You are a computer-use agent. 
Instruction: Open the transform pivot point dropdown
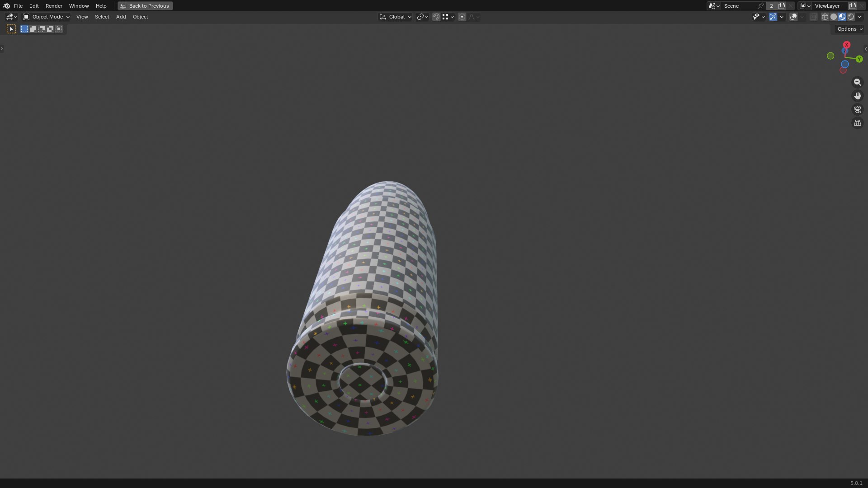pyautogui.click(x=422, y=17)
